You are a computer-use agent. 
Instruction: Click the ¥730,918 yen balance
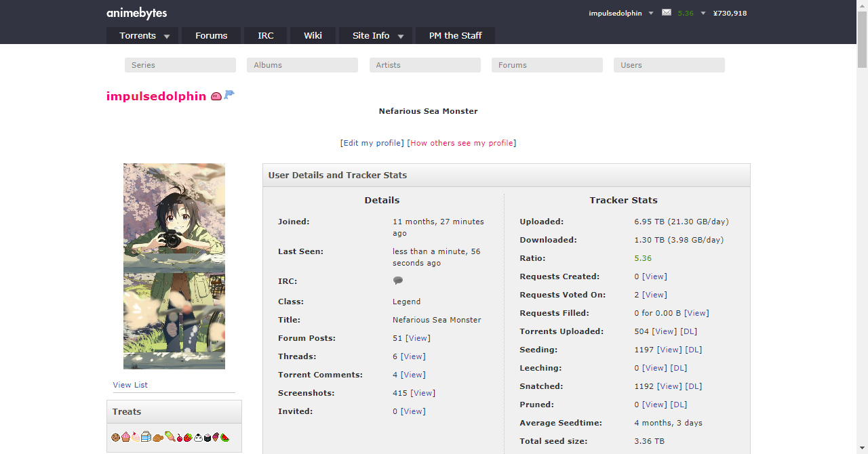point(730,13)
